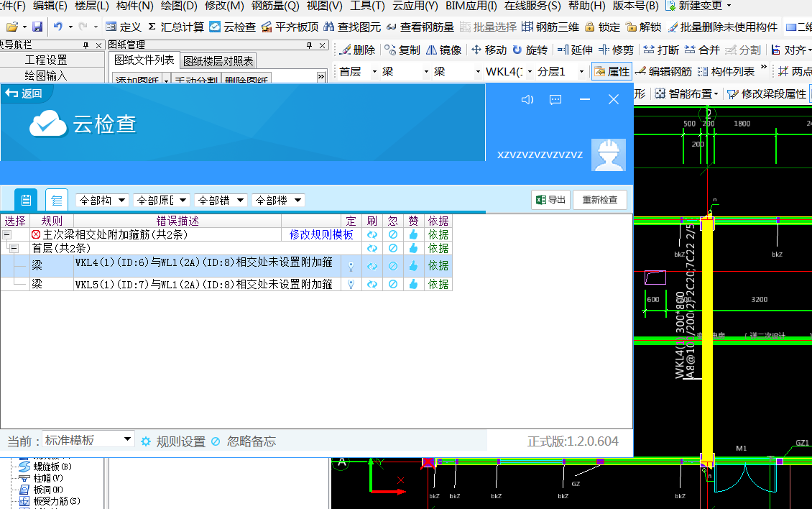Open 忽略备忘 ignore memo
This screenshot has height=509, width=812.
244,441
